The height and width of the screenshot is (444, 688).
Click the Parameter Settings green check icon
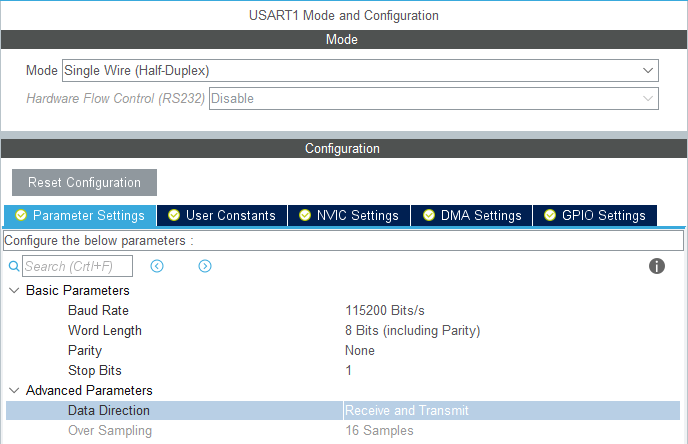21,216
